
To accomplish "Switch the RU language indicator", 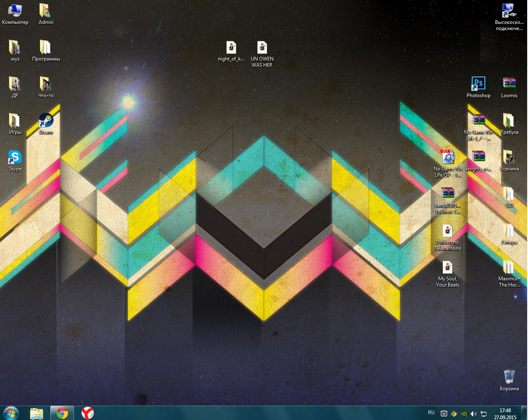I will click(x=431, y=413).
